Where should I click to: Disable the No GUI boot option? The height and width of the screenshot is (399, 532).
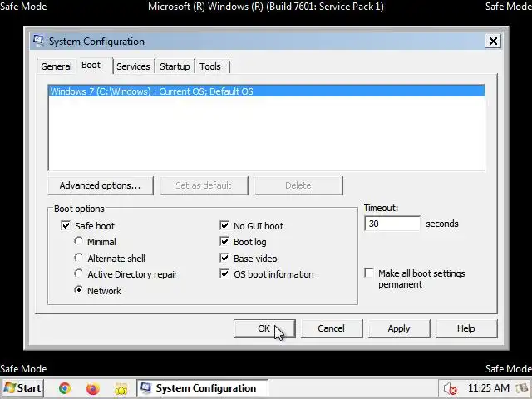click(x=224, y=225)
